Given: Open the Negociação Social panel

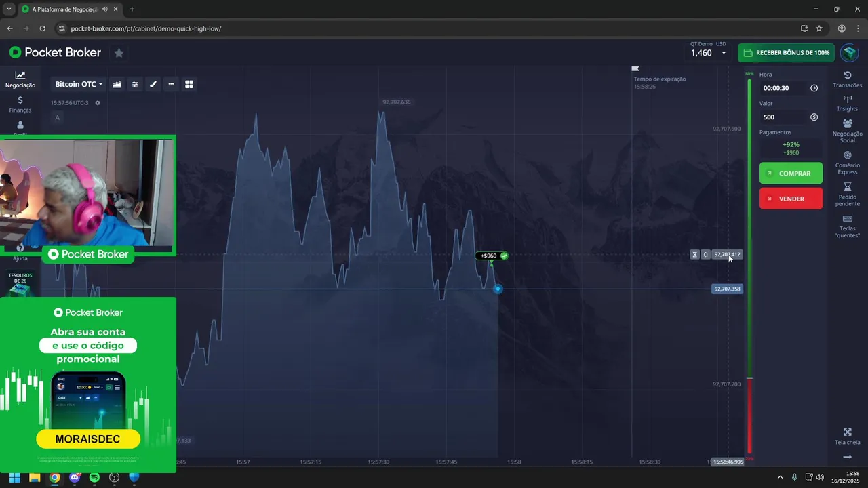Looking at the screenshot, I should click(847, 131).
